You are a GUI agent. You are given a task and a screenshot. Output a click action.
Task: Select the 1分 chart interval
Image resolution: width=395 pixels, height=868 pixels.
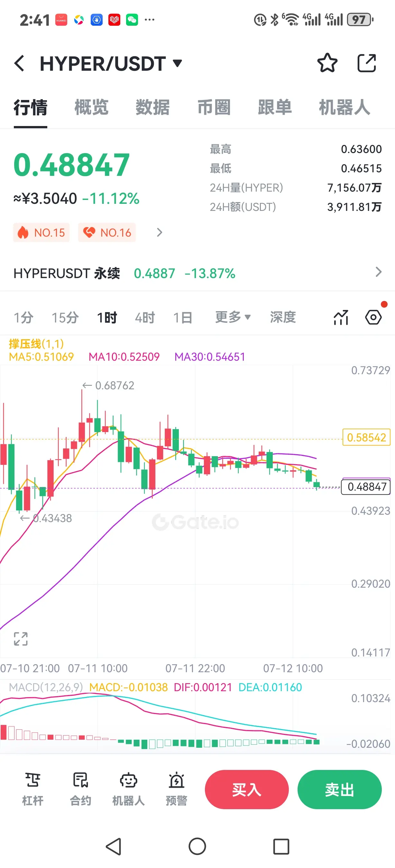pyautogui.click(x=23, y=317)
